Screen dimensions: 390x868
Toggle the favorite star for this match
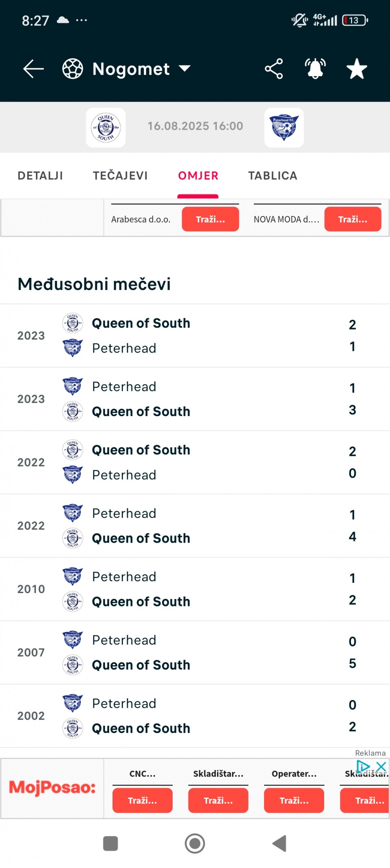point(357,69)
